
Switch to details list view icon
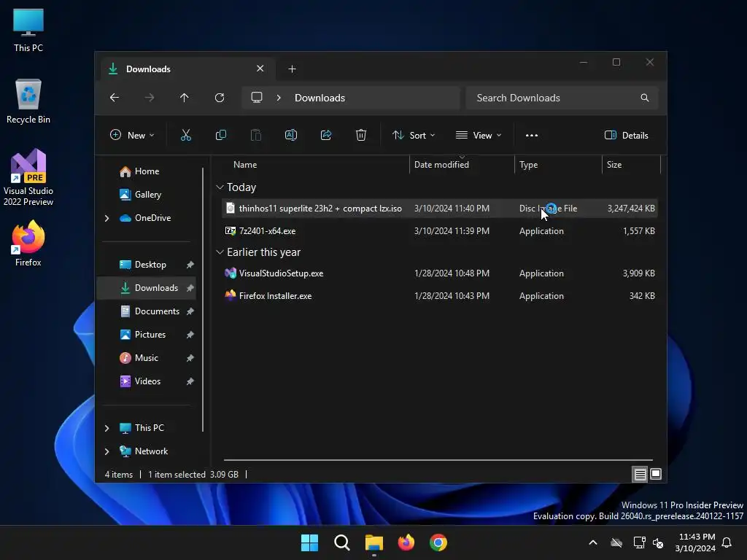[640, 474]
